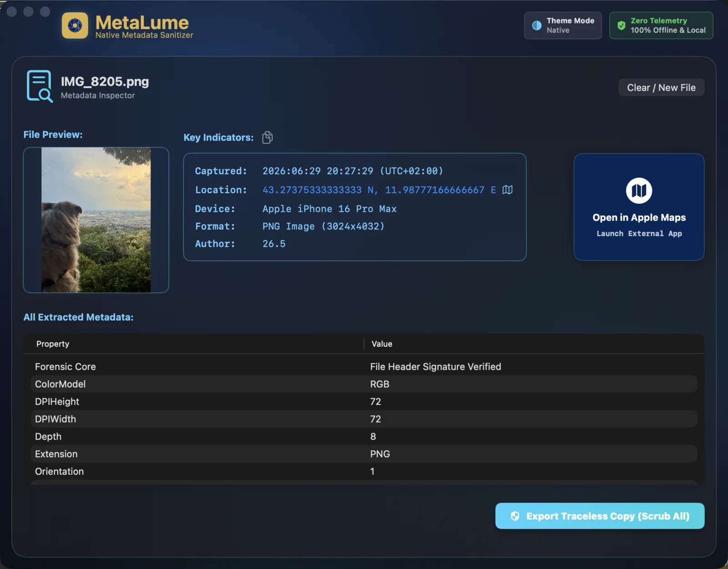The image size is (728, 569).
Task: Click the PNG extension value cell
Action: point(380,454)
